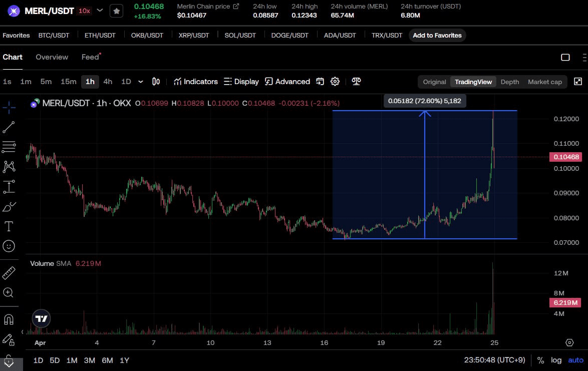Image resolution: width=588 pixels, height=371 pixels.
Task: Toggle lock all drawings icon
Action: 9,339
